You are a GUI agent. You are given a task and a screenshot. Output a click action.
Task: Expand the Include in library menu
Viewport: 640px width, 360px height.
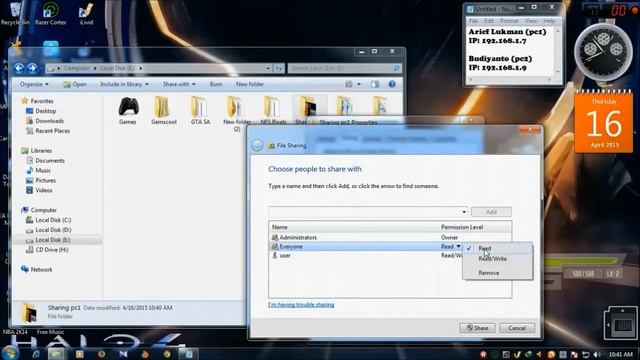click(x=124, y=84)
